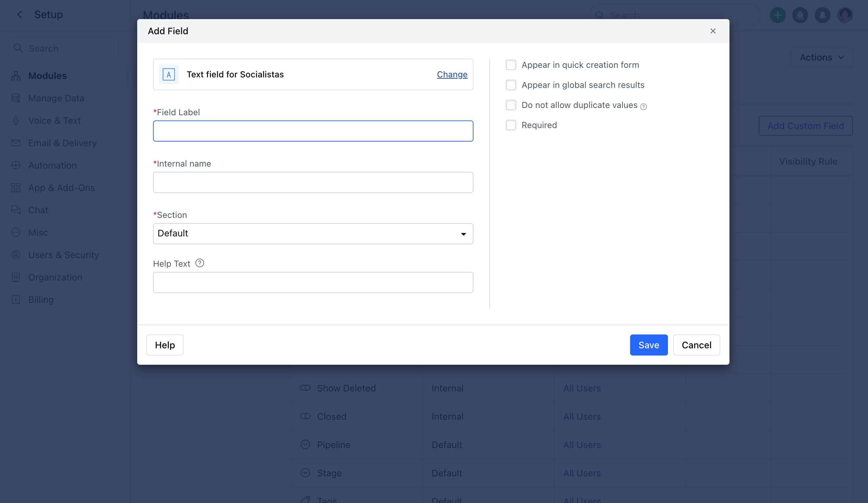Image resolution: width=868 pixels, height=503 pixels.
Task: Click duplicate values info icon
Action: [643, 106]
